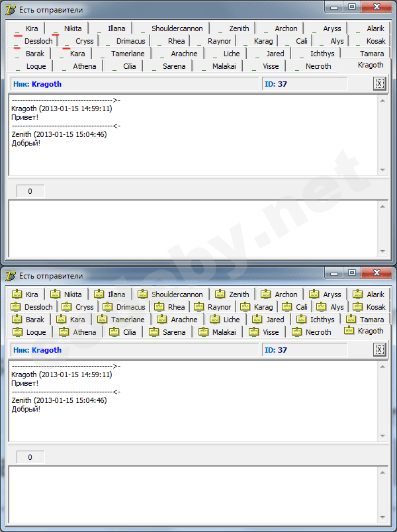Switch to the Kira tab in upper window
This screenshot has width=397, height=532.
[25, 28]
